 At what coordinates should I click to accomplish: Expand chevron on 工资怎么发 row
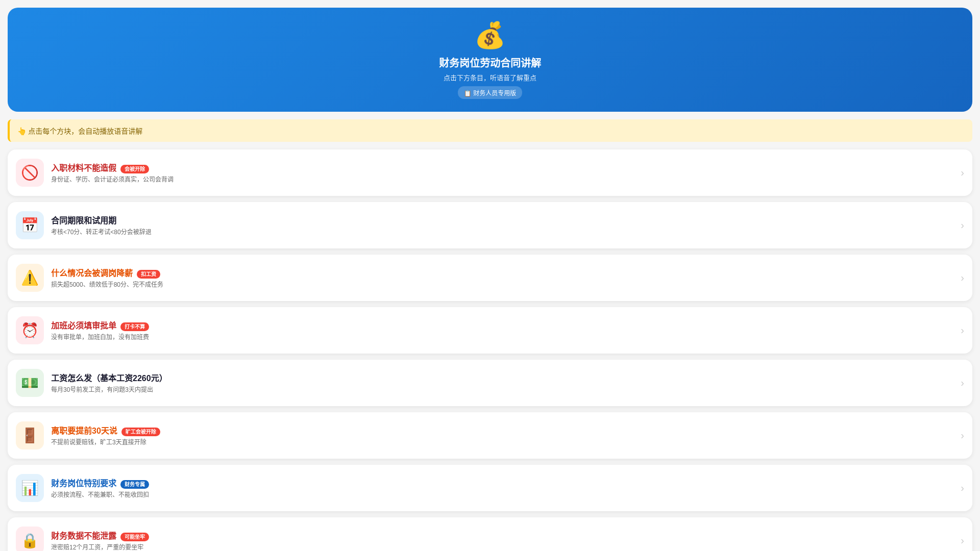pyautogui.click(x=962, y=384)
